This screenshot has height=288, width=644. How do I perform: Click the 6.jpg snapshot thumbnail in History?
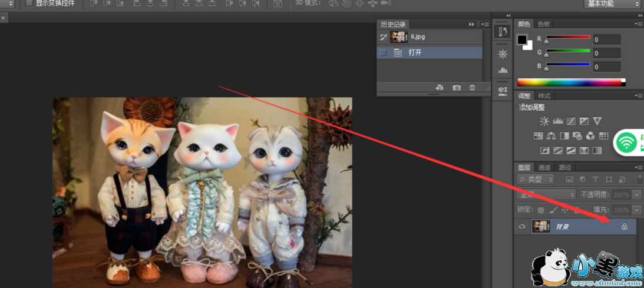tap(399, 37)
